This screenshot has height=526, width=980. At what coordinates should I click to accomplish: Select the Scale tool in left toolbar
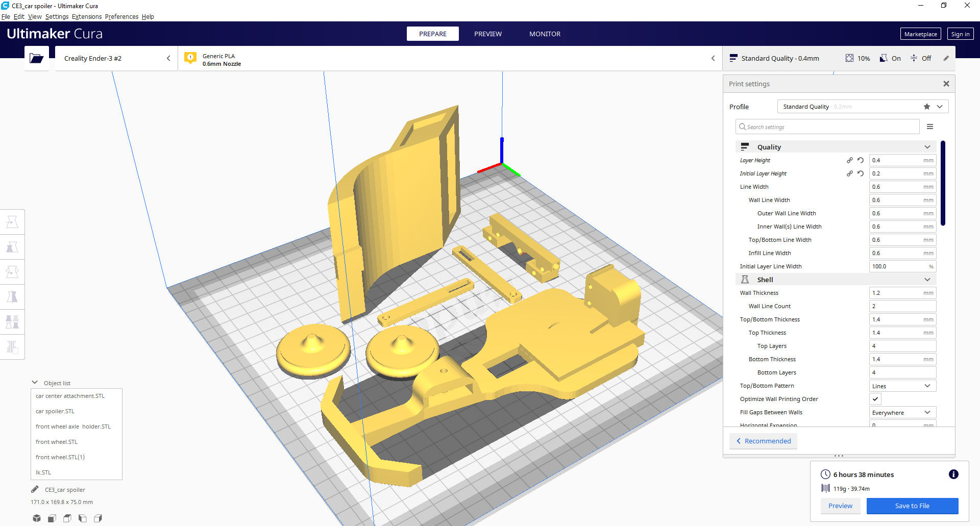coord(12,247)
